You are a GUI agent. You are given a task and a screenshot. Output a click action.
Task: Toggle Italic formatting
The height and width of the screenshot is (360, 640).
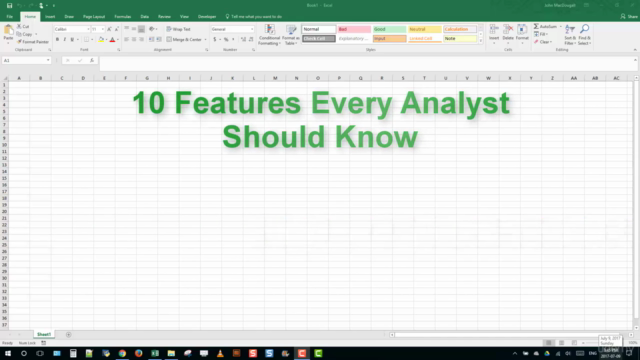pyautogui.click(x=64, y=40)
